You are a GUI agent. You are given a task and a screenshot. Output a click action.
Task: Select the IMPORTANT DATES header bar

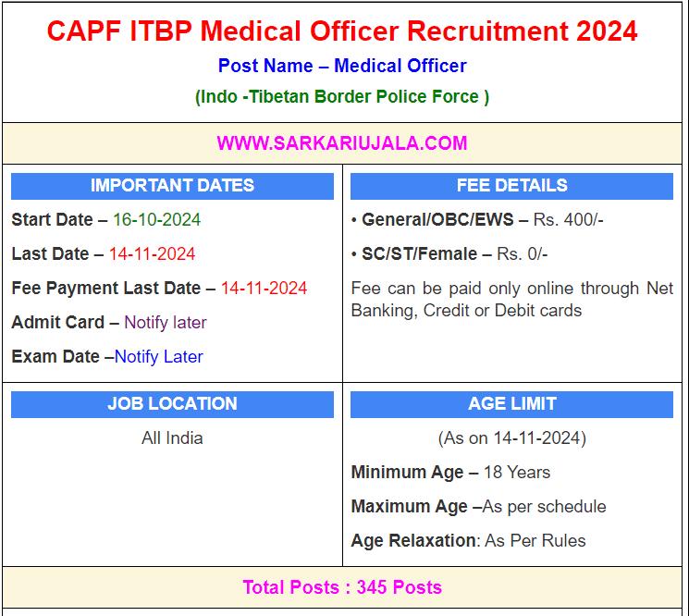point(172,186)
